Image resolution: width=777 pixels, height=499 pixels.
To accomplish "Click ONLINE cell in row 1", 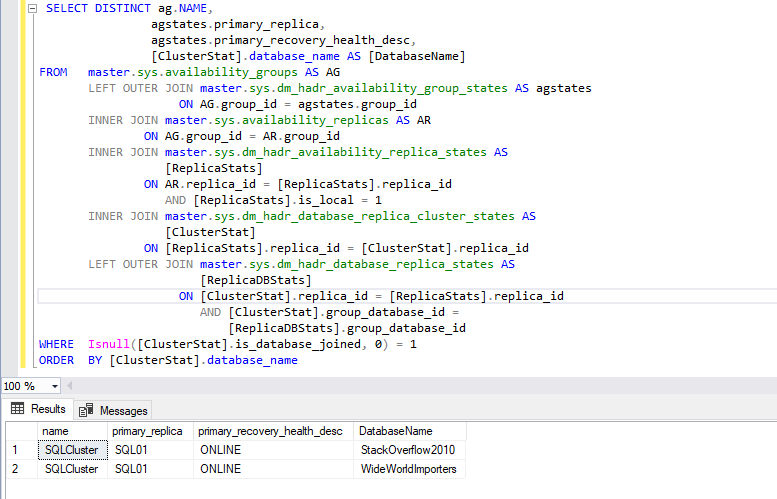I will click(x=273, y=450).
